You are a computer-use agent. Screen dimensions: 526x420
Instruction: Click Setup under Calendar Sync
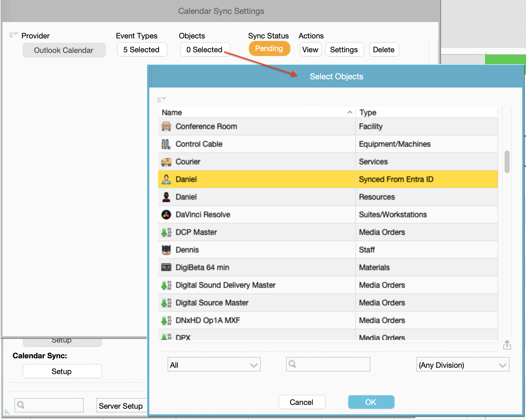click(62, 371)
